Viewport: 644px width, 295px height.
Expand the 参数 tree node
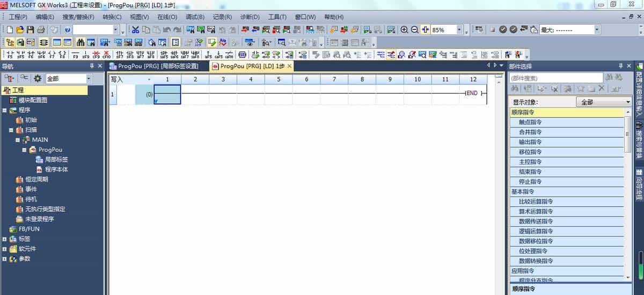pyautogui.click(x=5, y=259)
